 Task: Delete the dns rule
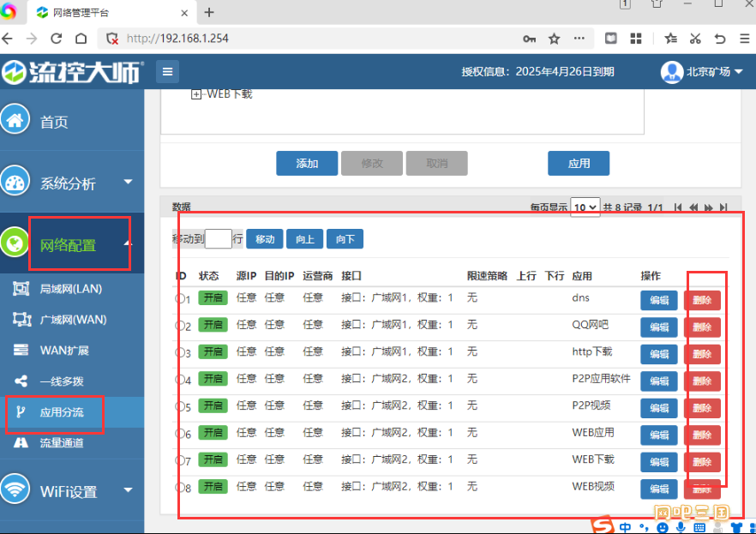[x=702, y=300]
